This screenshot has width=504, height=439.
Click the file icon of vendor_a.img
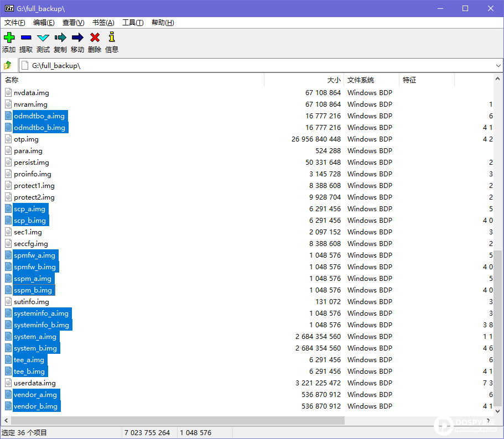[x=8, y=395]
